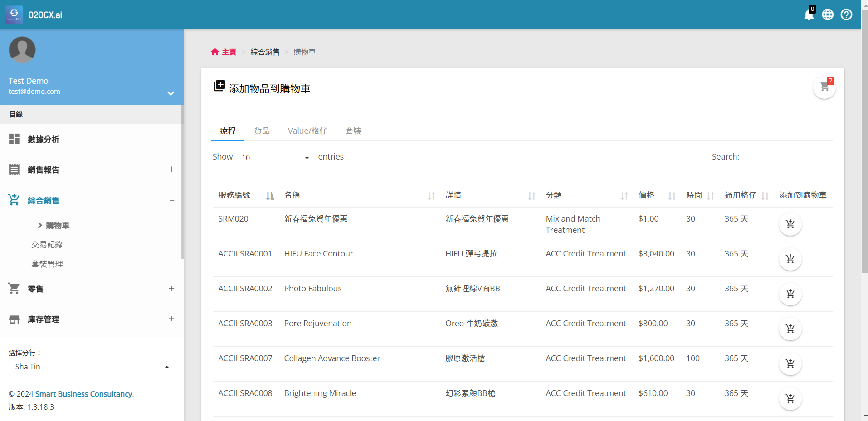This screenshot has width=868, height=421.
Task: Sort by 服務編號 column arrows
Action: tap(269, 196)
